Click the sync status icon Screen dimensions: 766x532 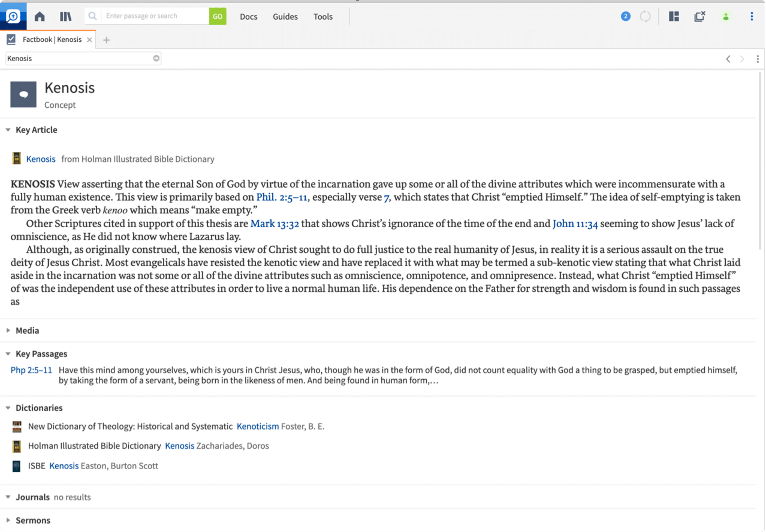(x=645, y=16)
